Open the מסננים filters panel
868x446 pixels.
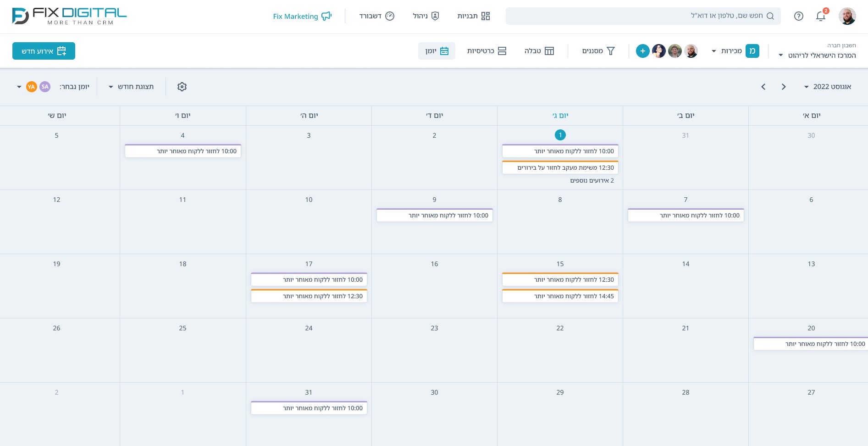(x=598, y=51)
